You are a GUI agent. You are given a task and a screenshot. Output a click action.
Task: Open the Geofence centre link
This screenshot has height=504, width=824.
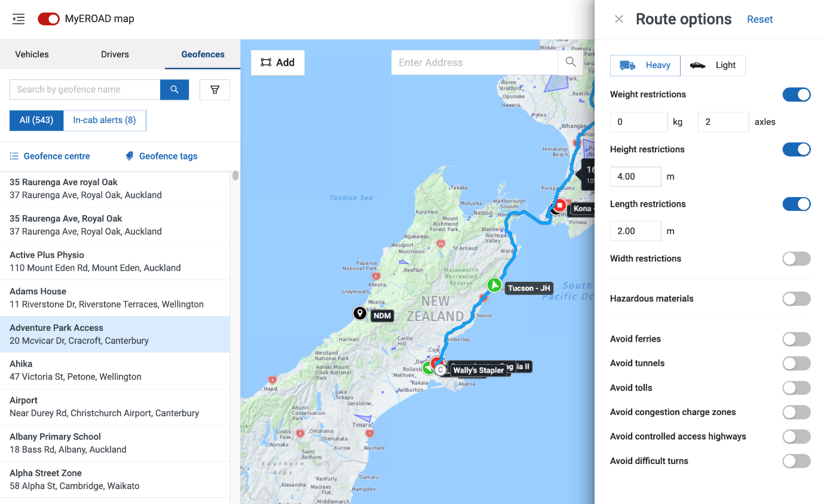pos(50,156)
